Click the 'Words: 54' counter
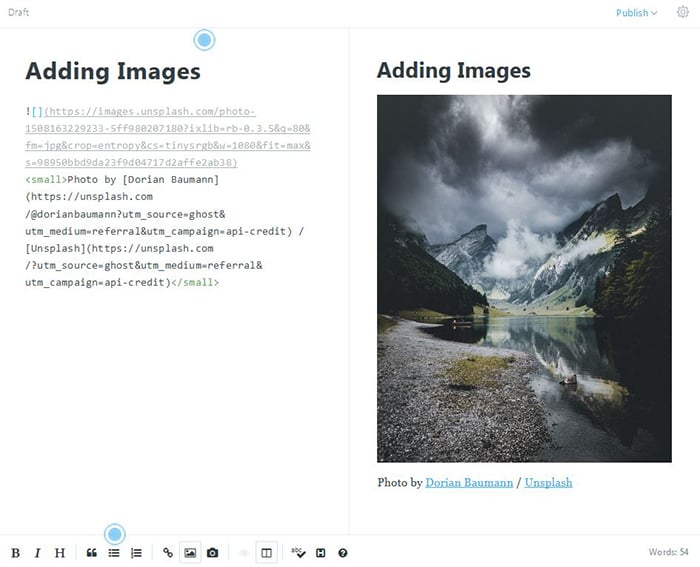The image size is (700, 567). 668,552
